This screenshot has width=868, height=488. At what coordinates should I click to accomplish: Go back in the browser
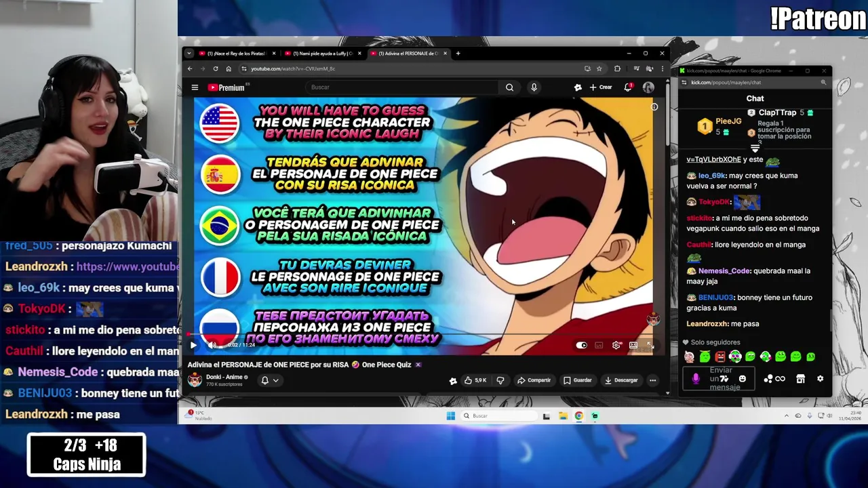(x=190, y=68)
